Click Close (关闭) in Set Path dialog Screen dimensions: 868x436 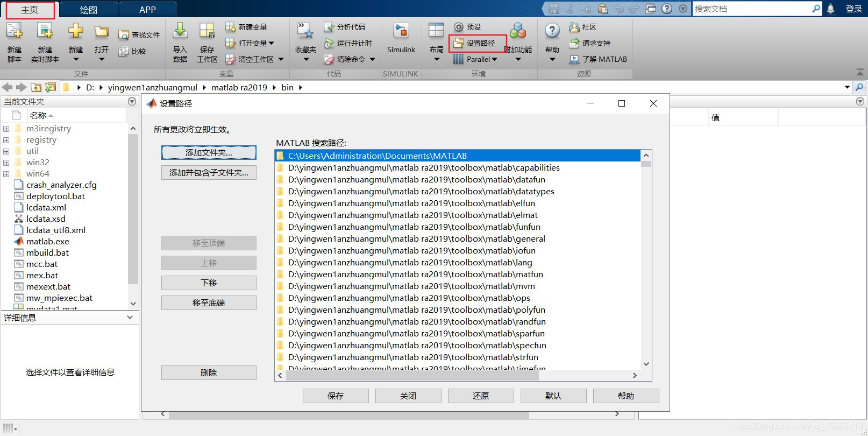click(408, 396)
